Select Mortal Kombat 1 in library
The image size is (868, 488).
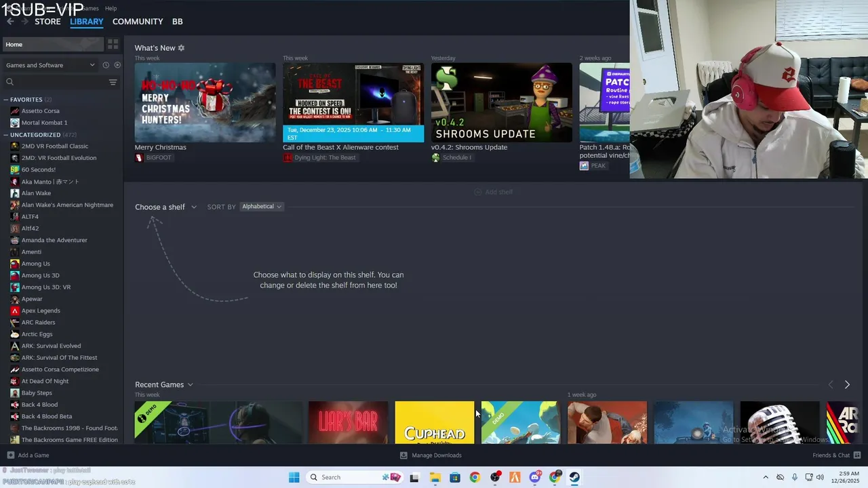[x=44, y=123]
